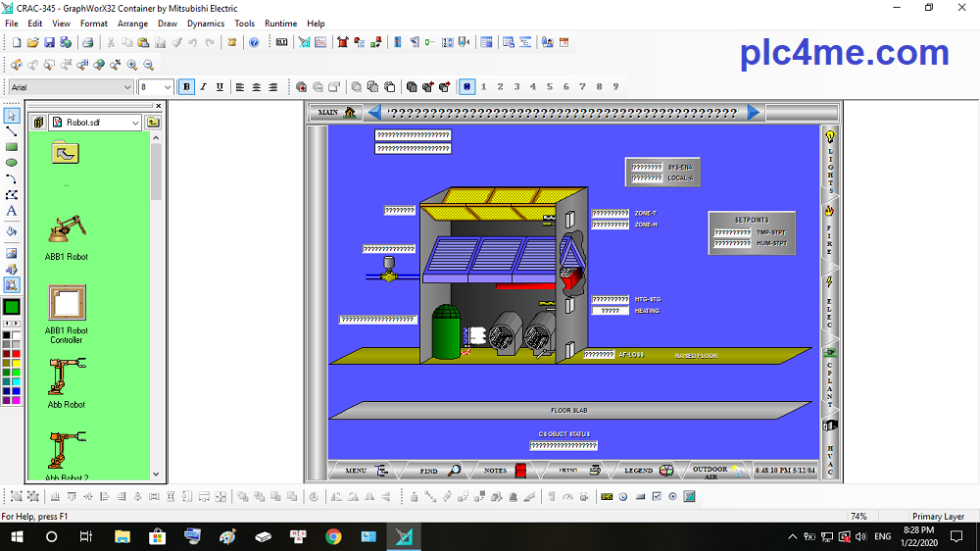The image size is (980, 551).
Task: Toggle Italic text formatting
Action: click(203, 87)
